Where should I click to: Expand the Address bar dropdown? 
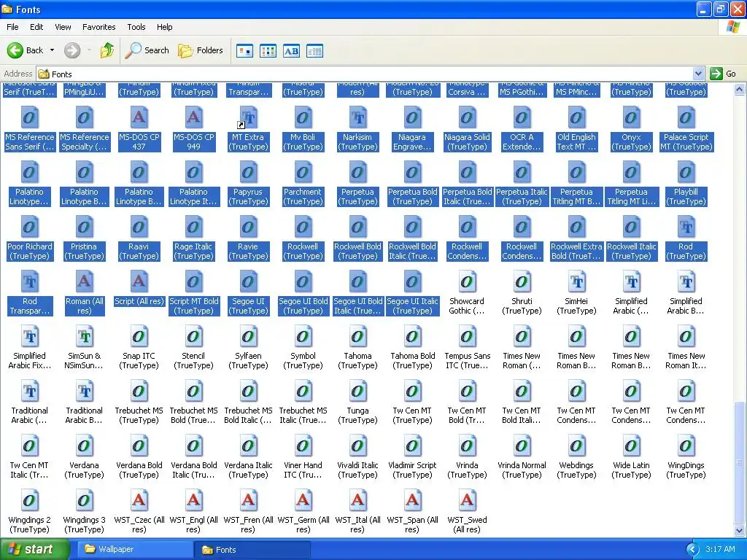tap(698, 74)
